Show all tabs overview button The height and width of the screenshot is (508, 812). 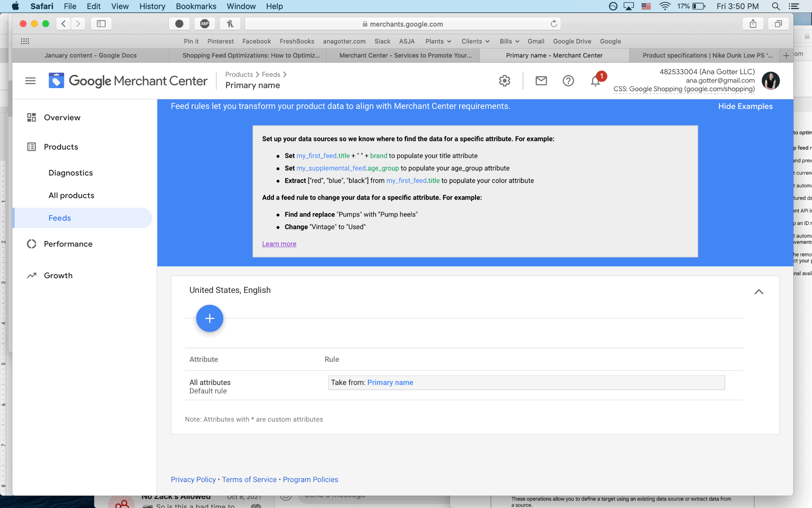coord(778,24)
